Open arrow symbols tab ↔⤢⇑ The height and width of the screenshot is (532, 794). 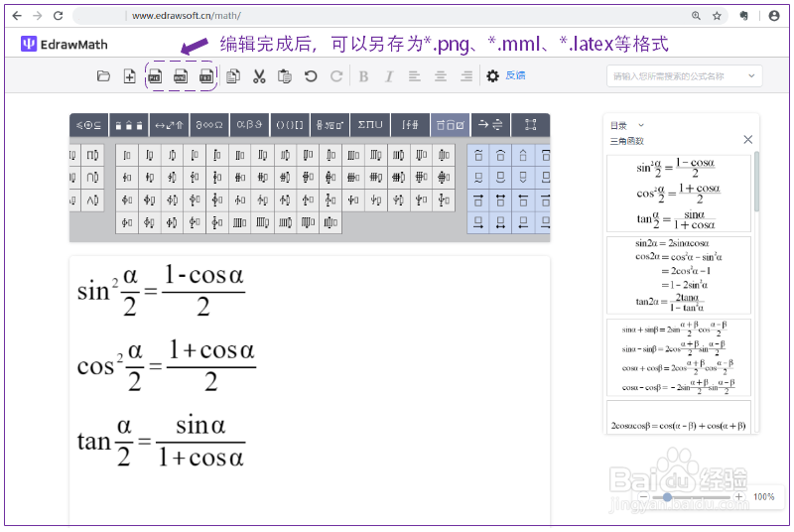(x=169, y=125)
